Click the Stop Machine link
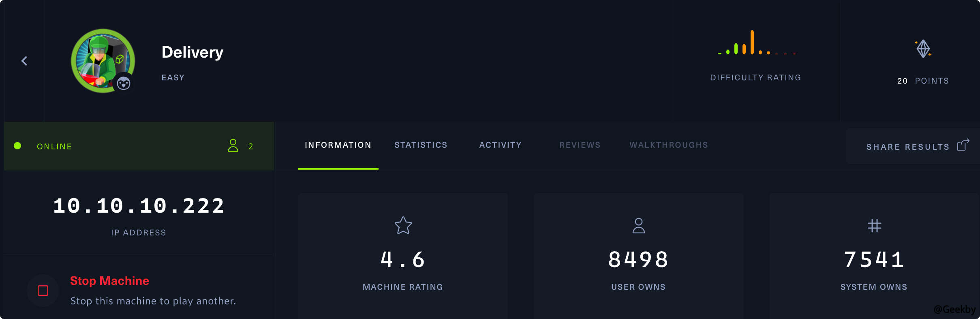The image size is (980, 319). 109,281
